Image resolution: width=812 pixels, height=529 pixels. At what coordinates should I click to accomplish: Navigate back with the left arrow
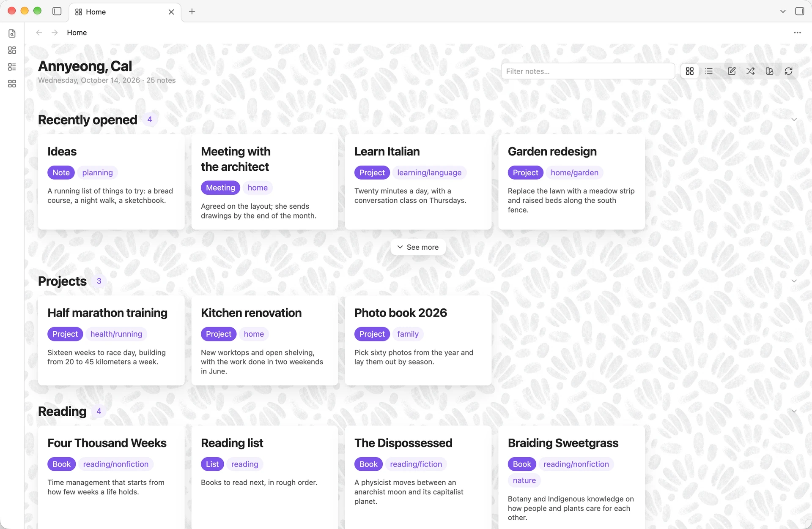coord(39,33)
